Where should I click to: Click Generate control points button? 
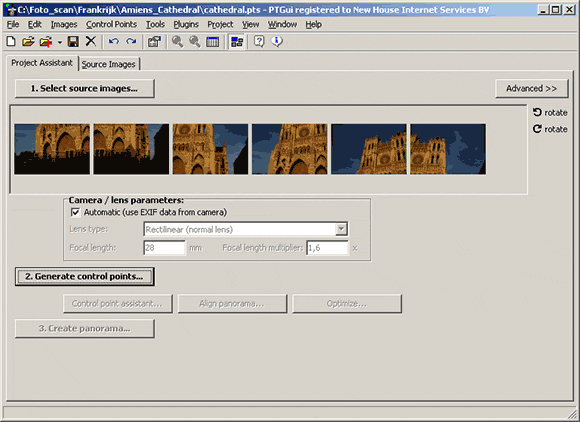pos(85,276)
